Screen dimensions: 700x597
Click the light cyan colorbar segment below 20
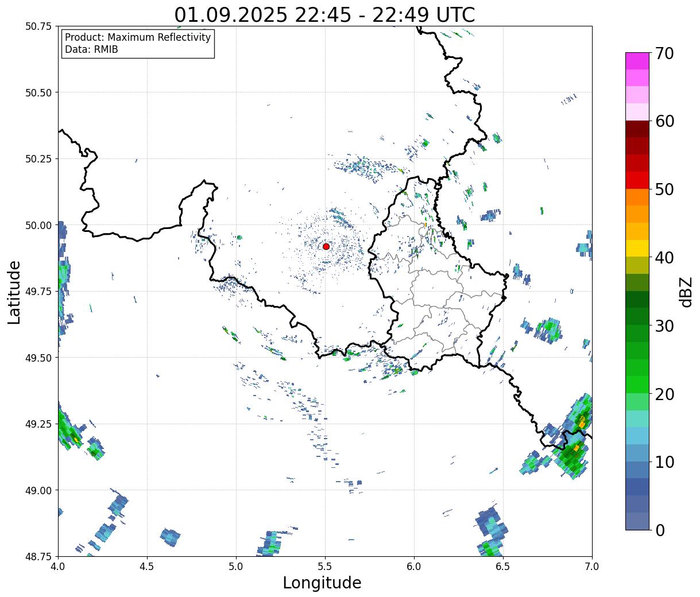tap(637, 418)
